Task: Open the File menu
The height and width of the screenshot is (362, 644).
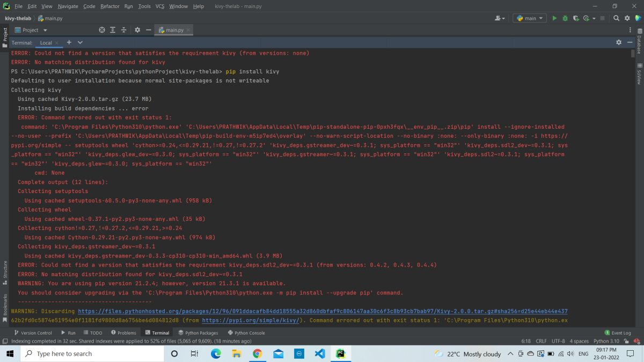Action: click(18, 6)
